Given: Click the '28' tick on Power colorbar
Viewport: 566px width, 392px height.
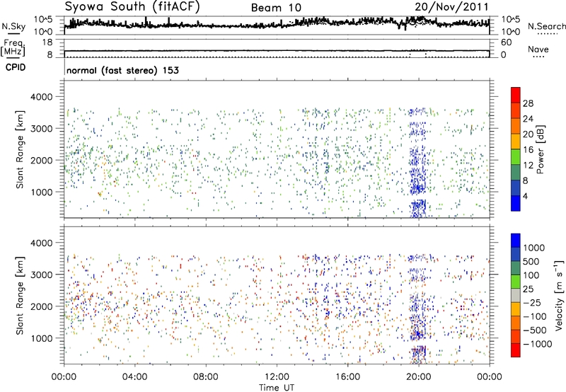Looking at the screenshot, I should pos(528,103).
